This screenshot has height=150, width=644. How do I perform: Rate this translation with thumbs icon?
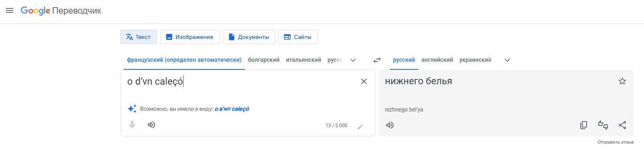pyautogui.click(x=603, y=125)
